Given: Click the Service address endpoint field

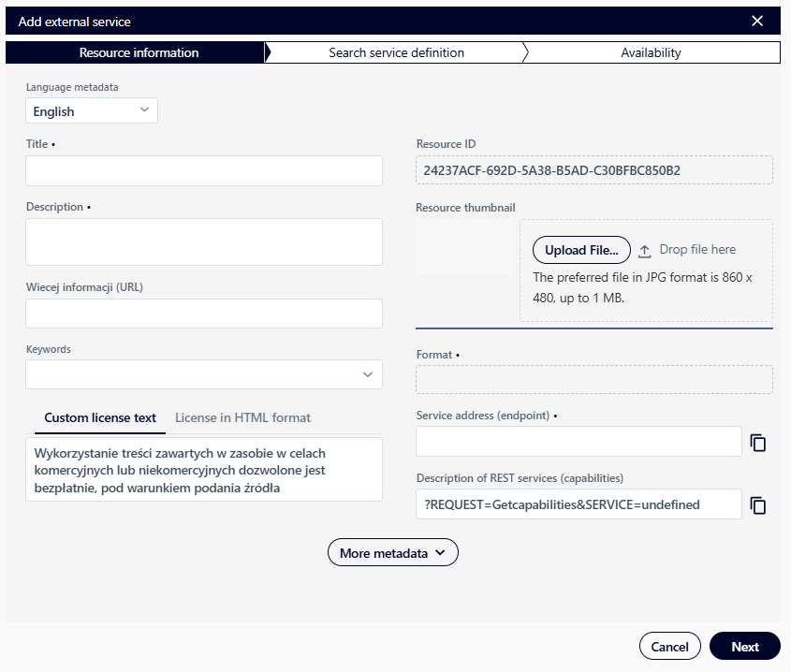Looking at the screenshot, I should (579, 442).
